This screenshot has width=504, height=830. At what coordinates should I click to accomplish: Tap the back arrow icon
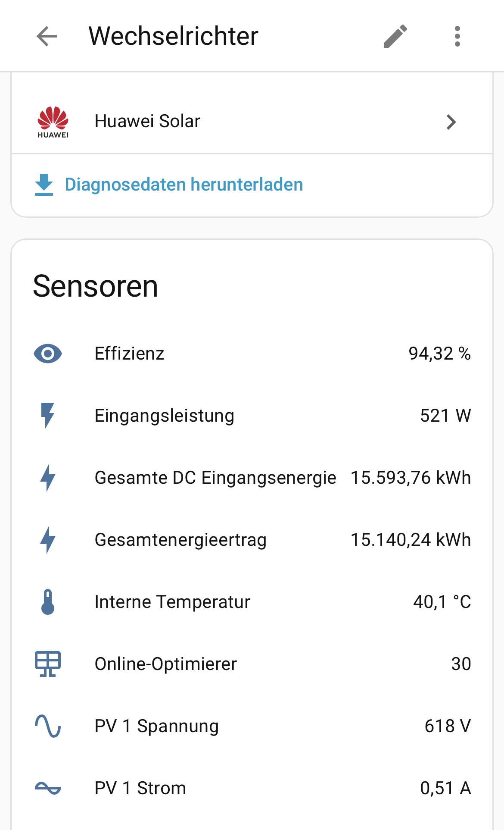tap(47, 36)
